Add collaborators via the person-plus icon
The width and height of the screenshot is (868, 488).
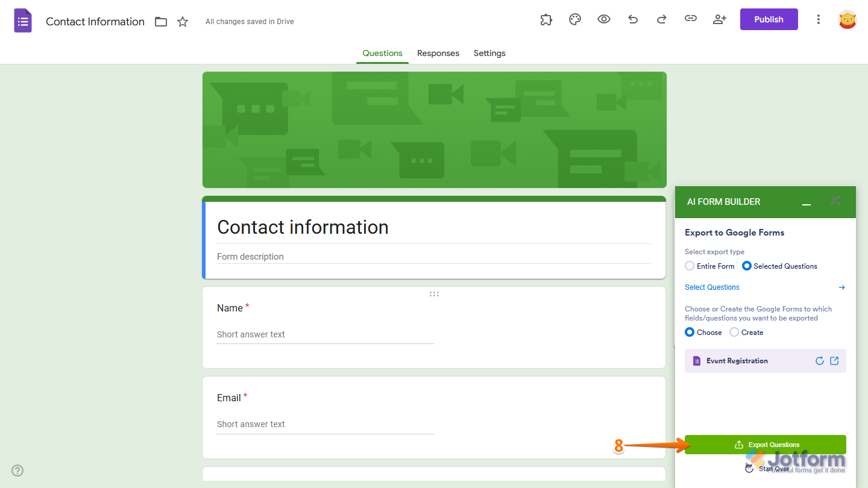pyautogui.click(x=719, y=19)
